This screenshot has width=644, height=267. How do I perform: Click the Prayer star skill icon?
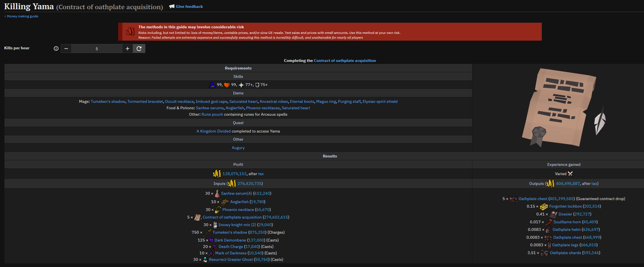click(x=241, y=85)
